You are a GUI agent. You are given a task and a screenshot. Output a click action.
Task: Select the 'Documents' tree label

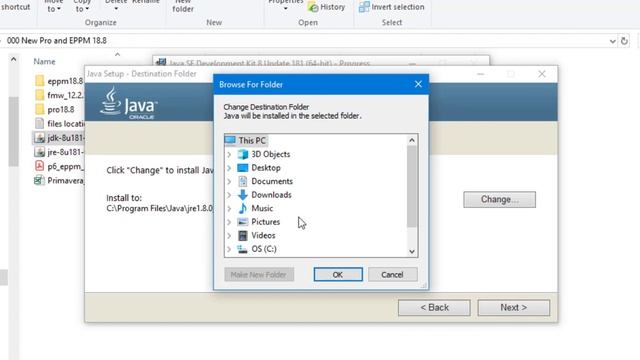272,181
